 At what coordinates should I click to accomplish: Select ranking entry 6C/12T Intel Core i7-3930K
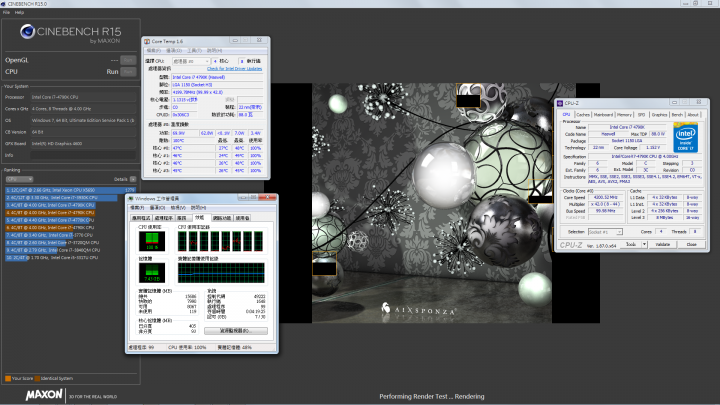[x=61, y=197]
